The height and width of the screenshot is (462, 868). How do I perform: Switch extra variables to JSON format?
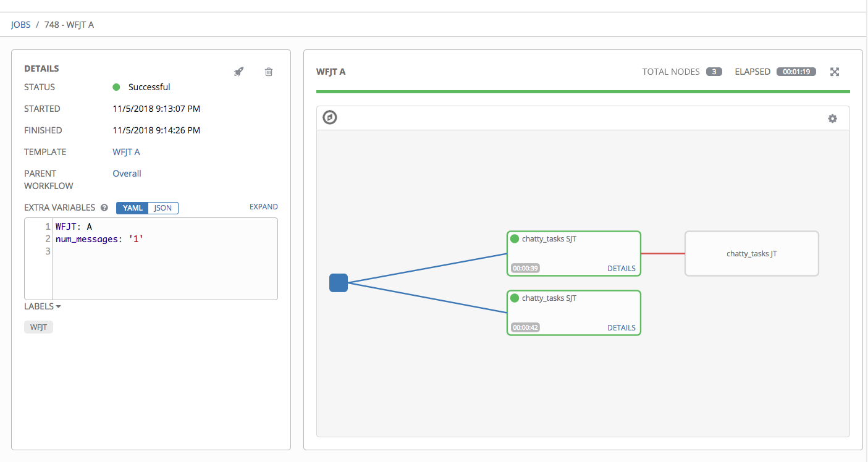tap(163, 208)
